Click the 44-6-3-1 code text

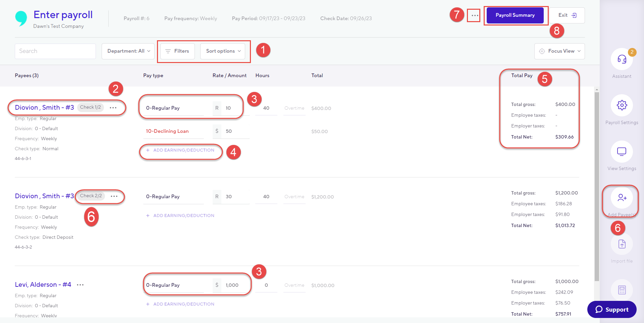pos(23,159)
